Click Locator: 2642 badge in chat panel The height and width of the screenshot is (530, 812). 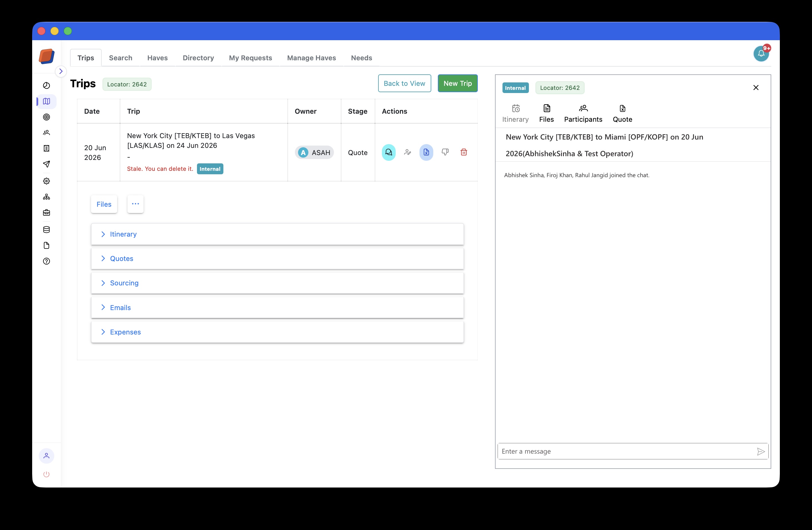coord(560,88)
